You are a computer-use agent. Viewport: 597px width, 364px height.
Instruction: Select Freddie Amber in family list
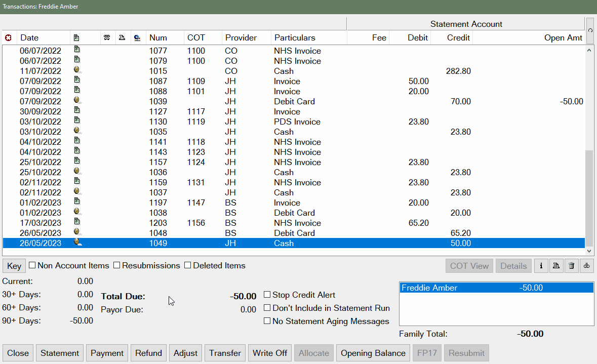496,288
